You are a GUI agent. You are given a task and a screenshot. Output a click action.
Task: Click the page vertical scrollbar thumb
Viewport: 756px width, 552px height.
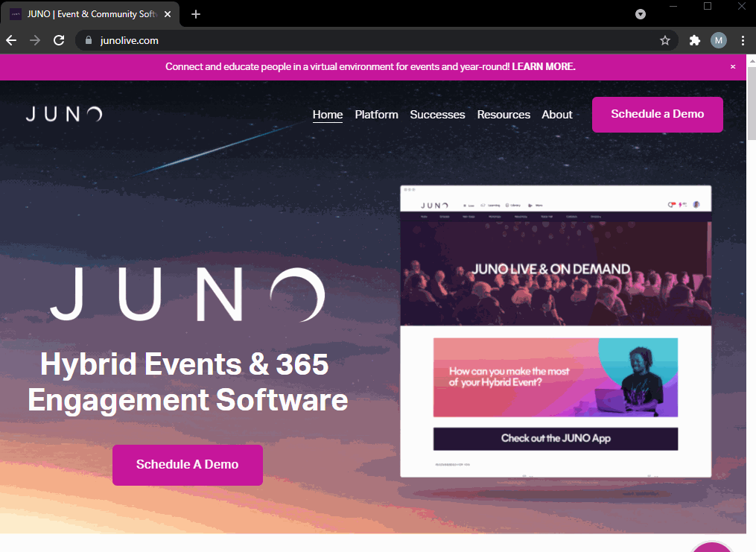tap(752, 103)
